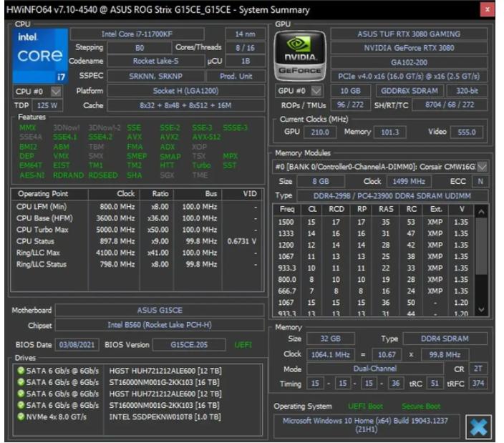Click the total memory size 32 GB field
The width and height of the screenshot is (504, 443).
point(331,339)
